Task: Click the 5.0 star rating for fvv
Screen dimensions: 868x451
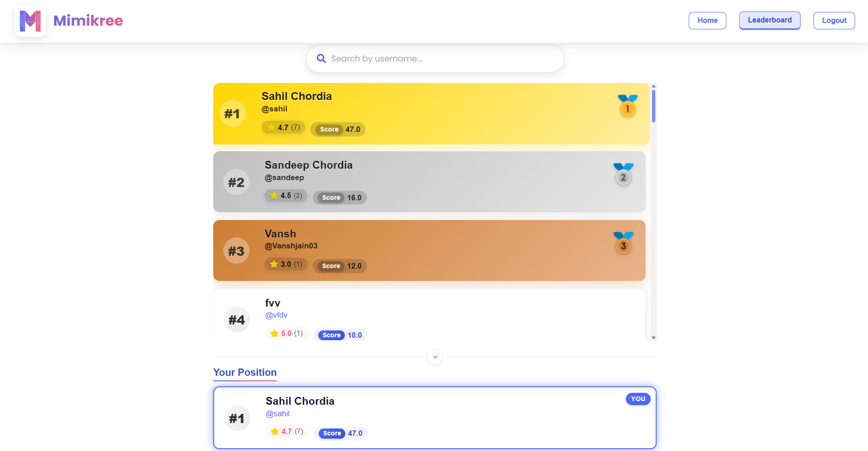Action: (287, 333)
